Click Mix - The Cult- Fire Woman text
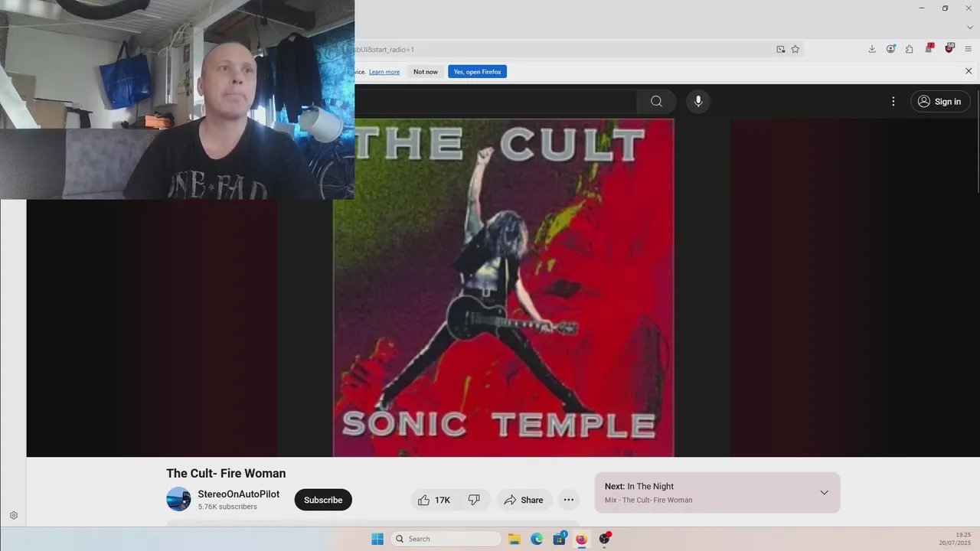The width and height of the screenshot is (980, 551). pyautogui.click(x=648, y=500)
